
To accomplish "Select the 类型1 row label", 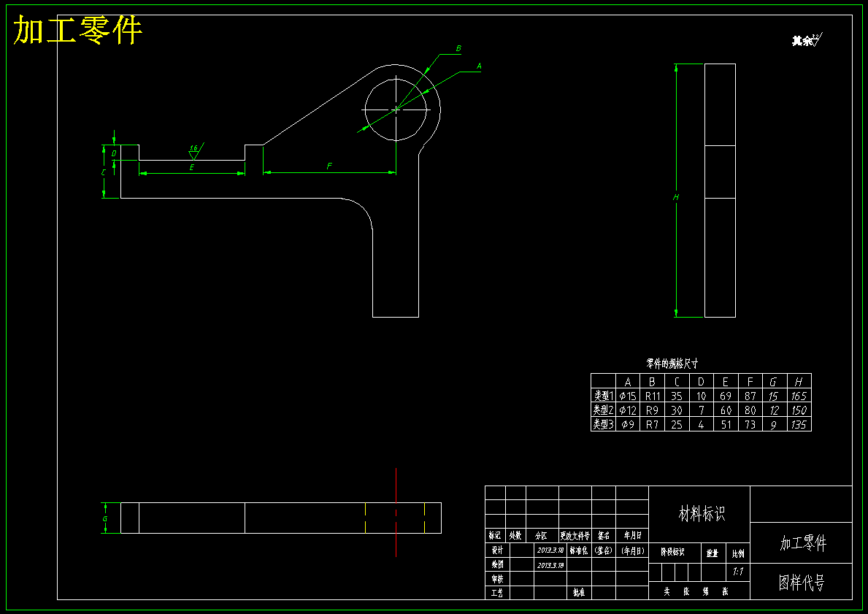I will (604, 396).
